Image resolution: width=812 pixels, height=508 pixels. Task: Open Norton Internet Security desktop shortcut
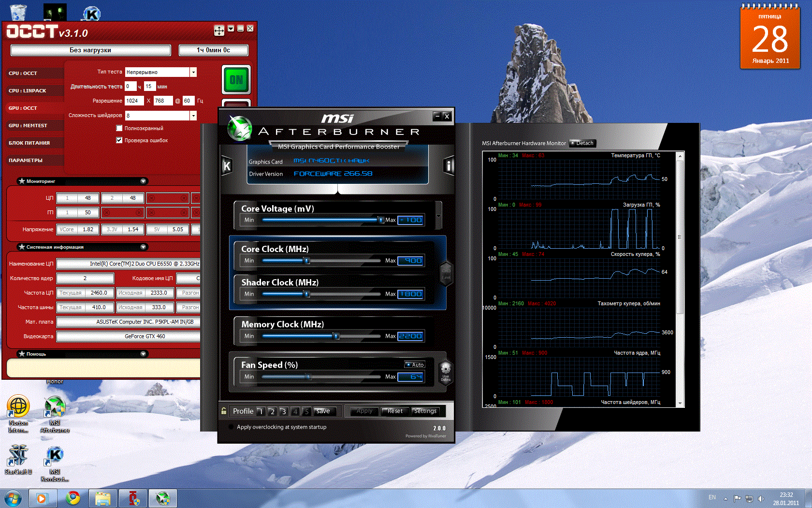pyautogui.click(x=18, y=414)
